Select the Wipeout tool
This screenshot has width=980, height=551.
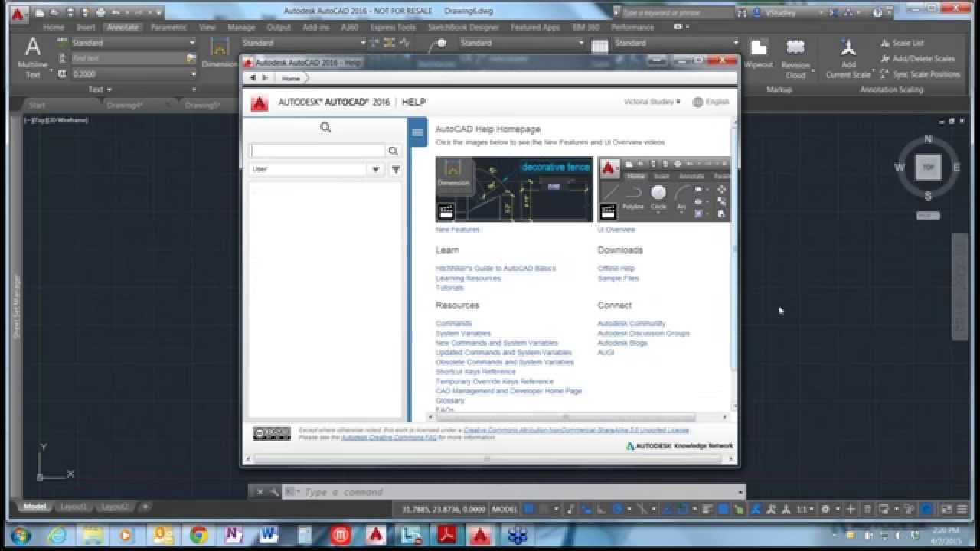tap(759, 55)
